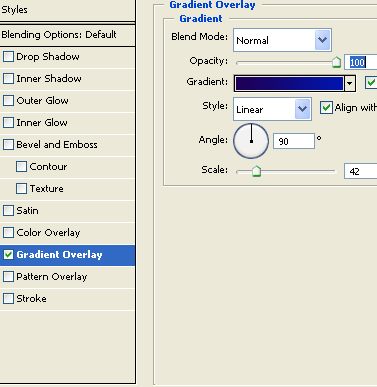The image size is (377, 387).
Task: Open the gradient picker arrow
Action: point(349,83)
